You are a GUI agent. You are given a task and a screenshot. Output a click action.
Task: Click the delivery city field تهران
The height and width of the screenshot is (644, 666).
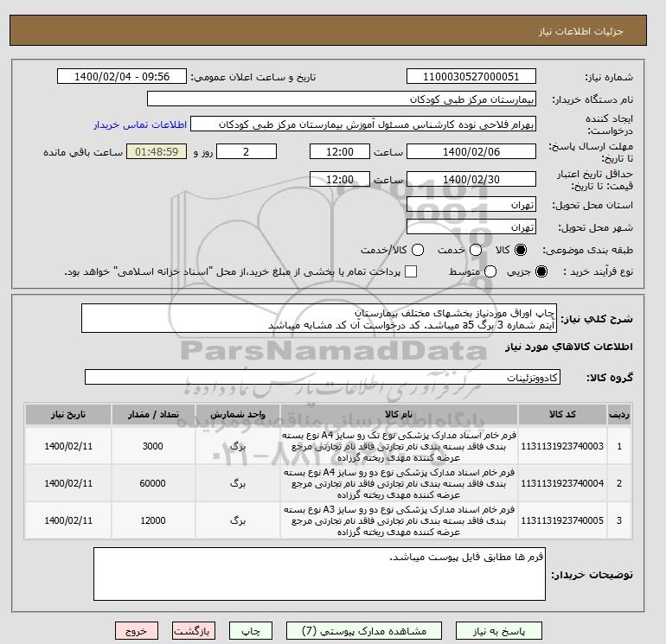pyautogui.click(x=471, y=226)
